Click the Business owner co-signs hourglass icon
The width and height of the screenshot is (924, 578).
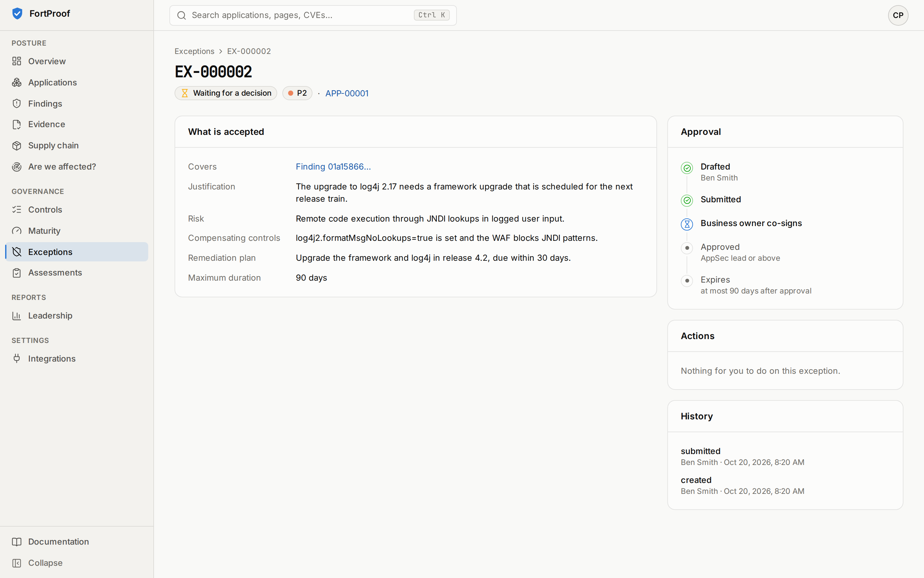687,224
